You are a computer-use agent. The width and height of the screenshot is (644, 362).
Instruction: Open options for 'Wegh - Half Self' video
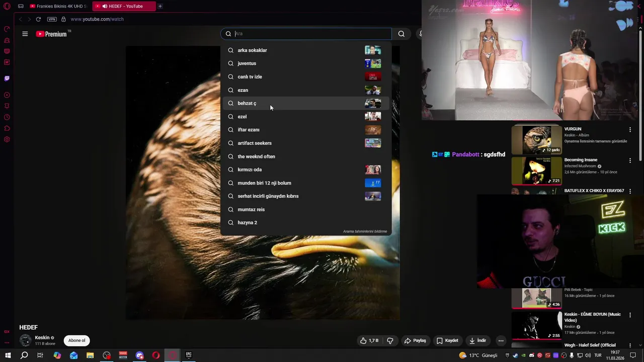(x=630, y=346)
